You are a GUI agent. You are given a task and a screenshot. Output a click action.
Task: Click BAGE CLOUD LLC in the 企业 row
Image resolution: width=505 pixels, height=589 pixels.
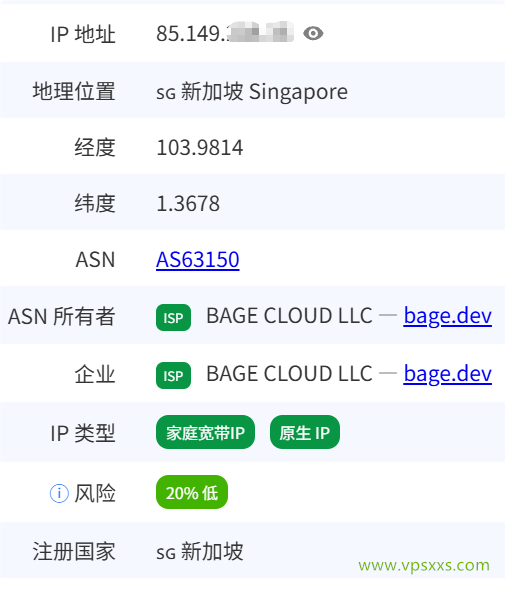289,373
